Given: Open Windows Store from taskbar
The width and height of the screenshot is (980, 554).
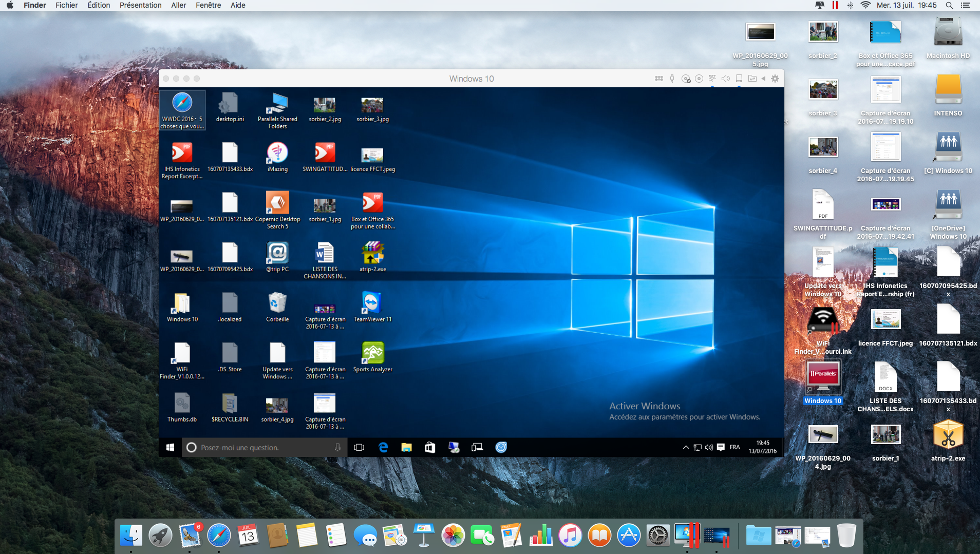Looking at the screenshot, I should coord(430,447).
